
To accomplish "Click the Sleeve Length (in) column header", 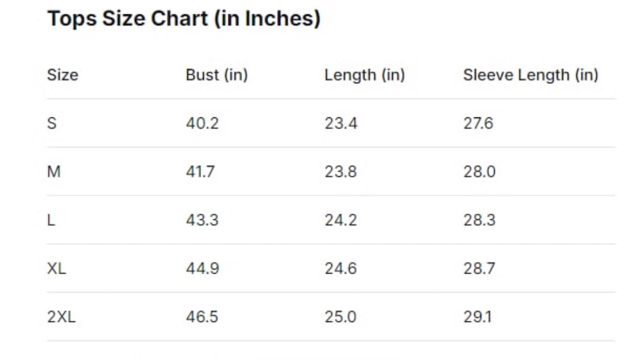I will 531,75.
